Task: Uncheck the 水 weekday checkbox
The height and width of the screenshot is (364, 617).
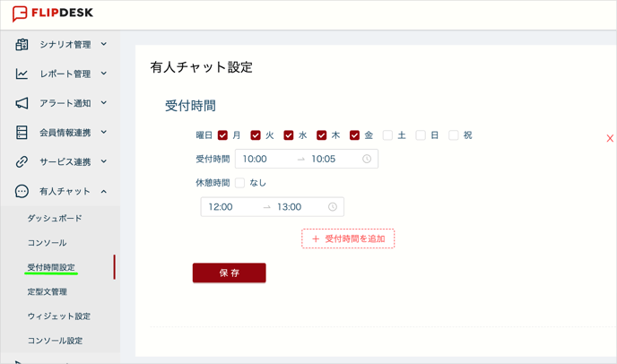Action: pos(289,135)
